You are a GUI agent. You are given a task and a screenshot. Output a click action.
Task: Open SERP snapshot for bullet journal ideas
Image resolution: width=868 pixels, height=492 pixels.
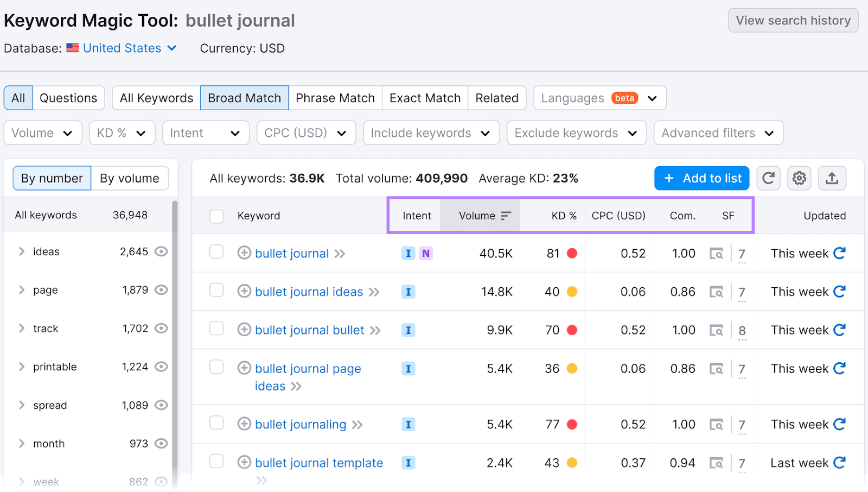point(717,292)
